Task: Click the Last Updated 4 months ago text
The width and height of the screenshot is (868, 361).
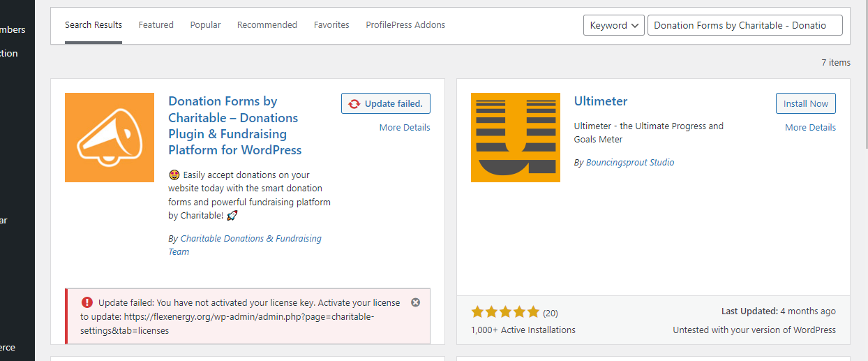Action: (x=779, y=311)
